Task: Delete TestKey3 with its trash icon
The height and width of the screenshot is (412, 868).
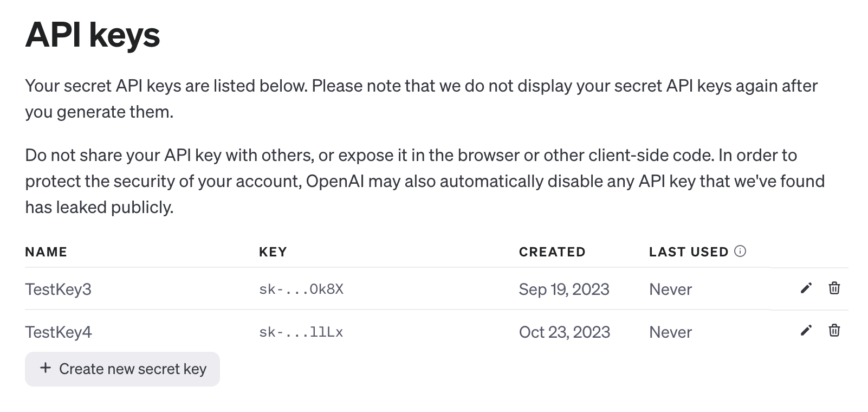Action: 834,288
